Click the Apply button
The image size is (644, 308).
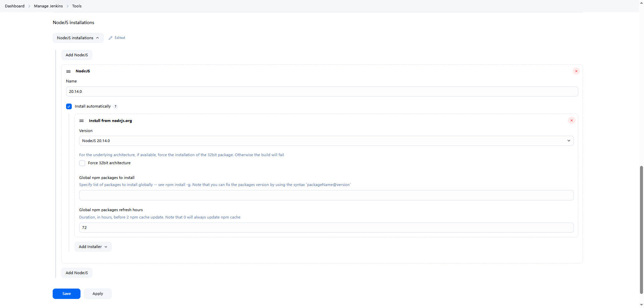click(98, 294)
